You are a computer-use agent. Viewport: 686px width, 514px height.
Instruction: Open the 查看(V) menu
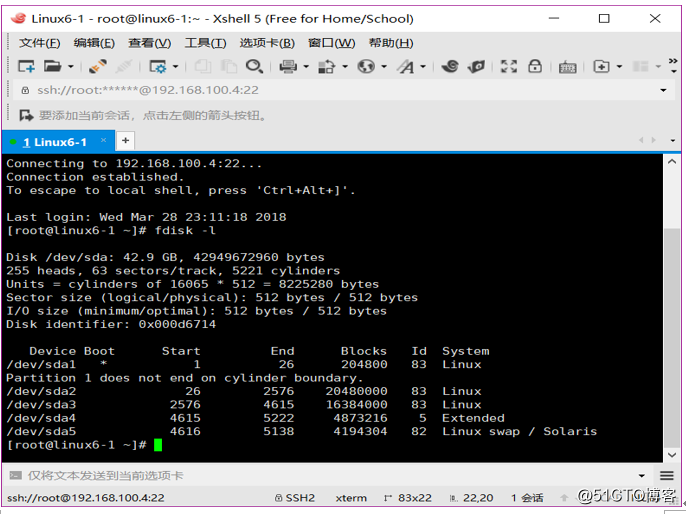[x=150, y=43]
